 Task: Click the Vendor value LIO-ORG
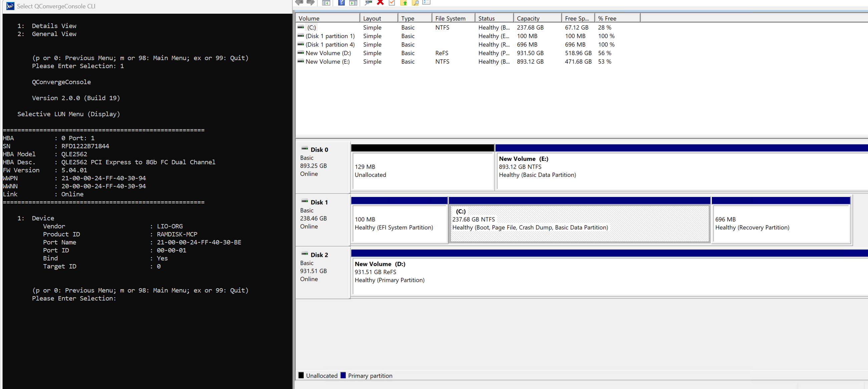tap(170, 226)
